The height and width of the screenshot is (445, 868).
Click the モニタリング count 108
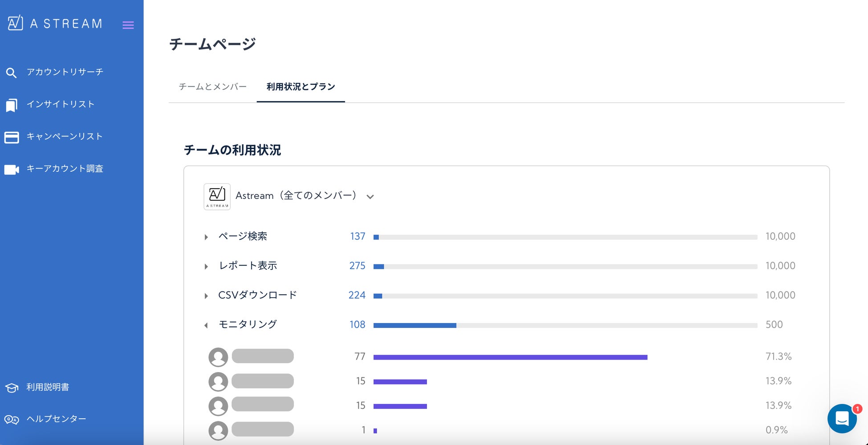(x=357, y=324)
